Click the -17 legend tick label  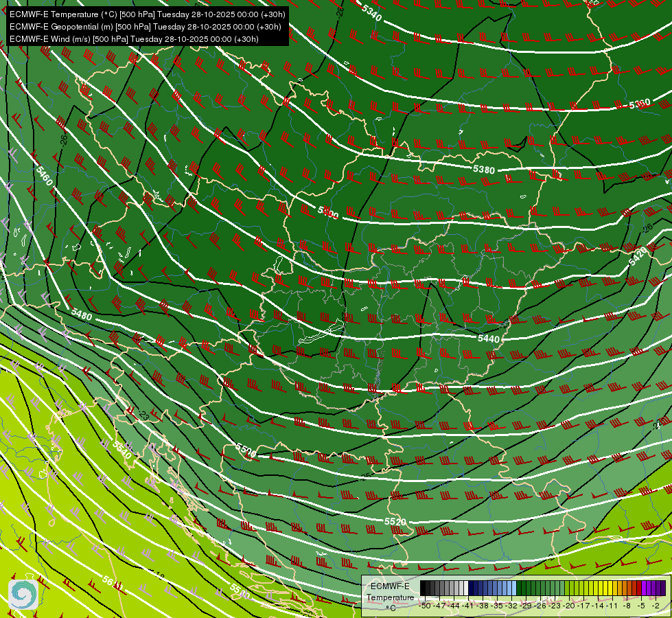tap(583, 606)
